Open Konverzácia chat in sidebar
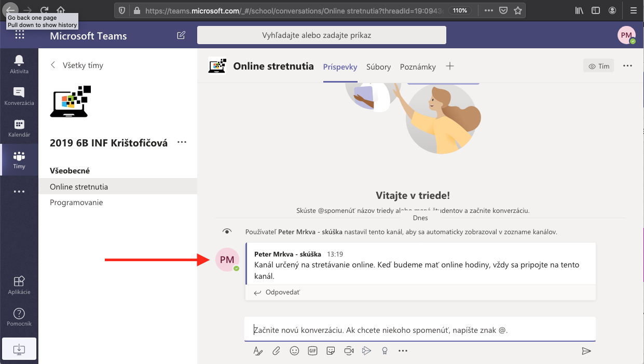Screen dimensions: 644x364 (x=19, y=96)
